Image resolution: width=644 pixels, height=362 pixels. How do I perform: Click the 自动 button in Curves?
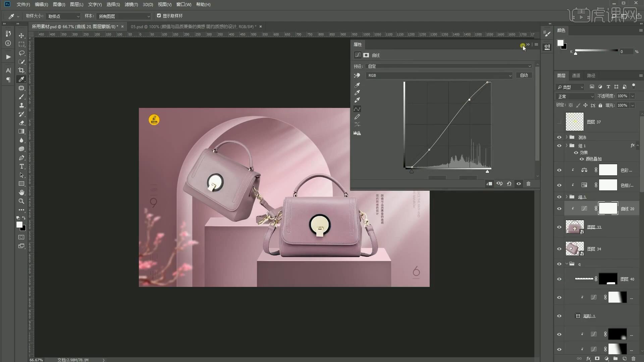[x=524, y=75]
